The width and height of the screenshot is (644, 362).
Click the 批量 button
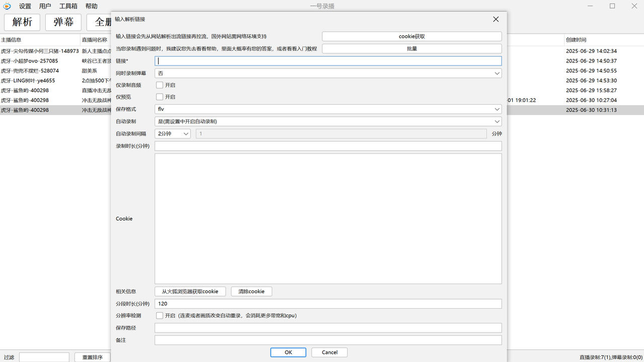pyautogui.click(x=412, y=49)
